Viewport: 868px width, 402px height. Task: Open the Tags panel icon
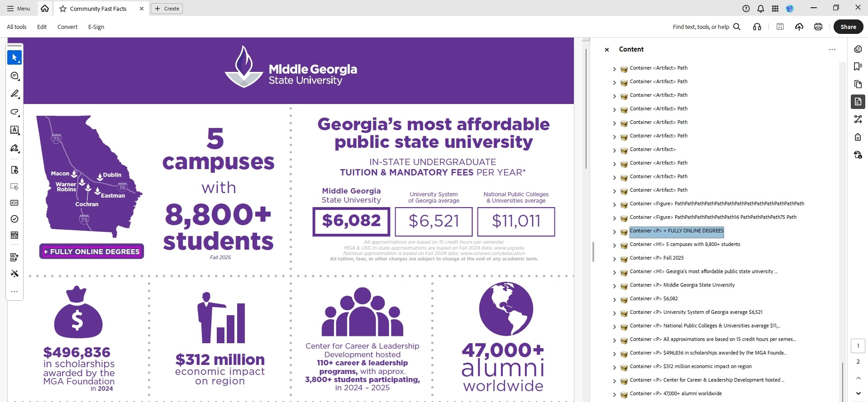pyautogui.click(x=858, y=137)
